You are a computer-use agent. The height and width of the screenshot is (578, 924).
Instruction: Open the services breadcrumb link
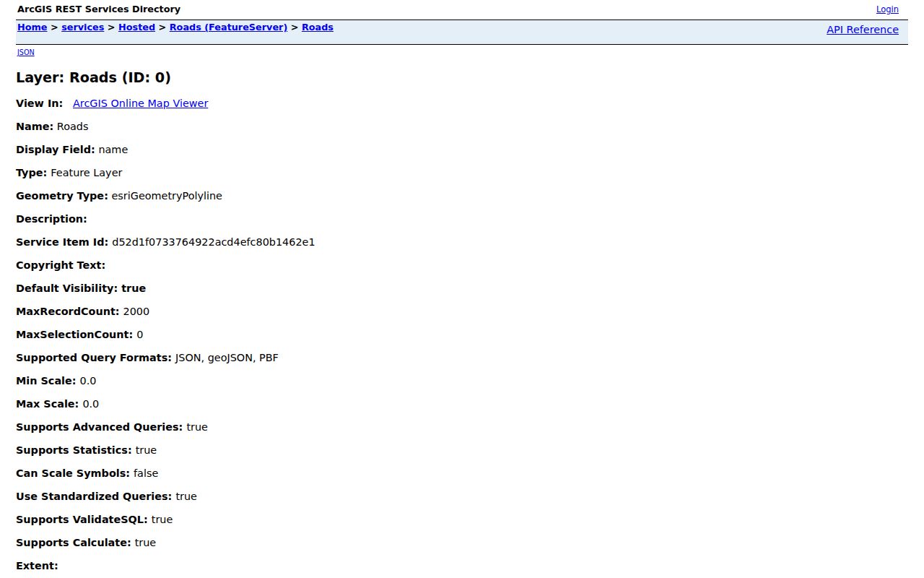click(82, 27)
